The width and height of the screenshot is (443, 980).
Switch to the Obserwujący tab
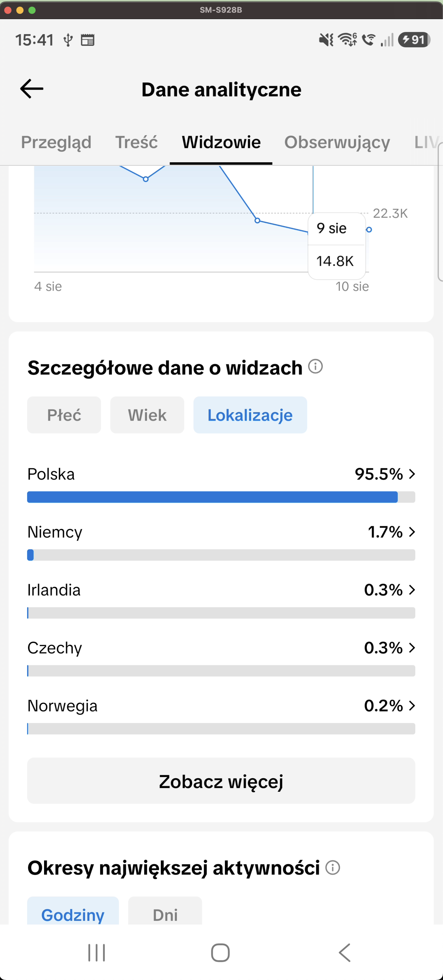(337, 142)
